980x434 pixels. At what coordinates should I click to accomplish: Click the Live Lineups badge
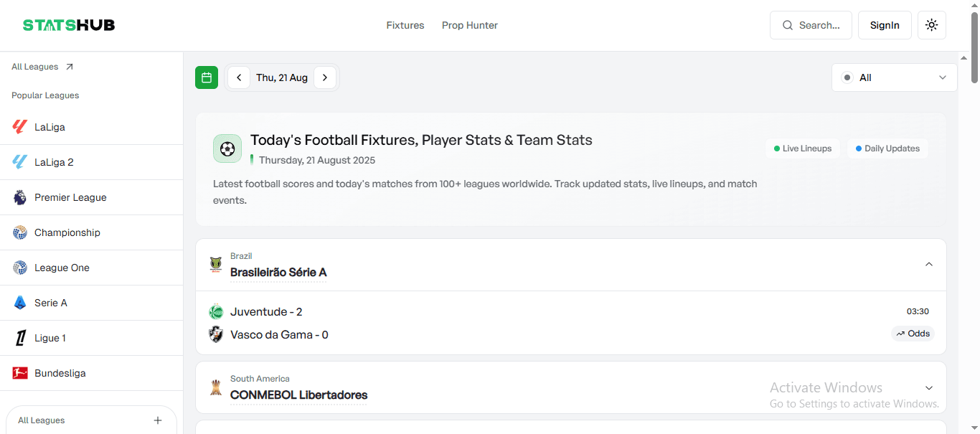[803, 148]
